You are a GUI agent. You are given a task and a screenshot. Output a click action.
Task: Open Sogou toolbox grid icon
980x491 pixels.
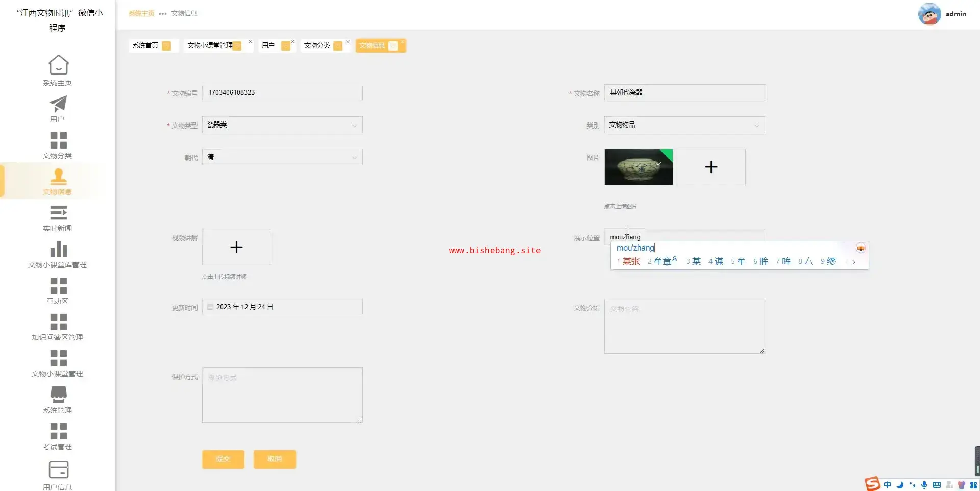973,485
